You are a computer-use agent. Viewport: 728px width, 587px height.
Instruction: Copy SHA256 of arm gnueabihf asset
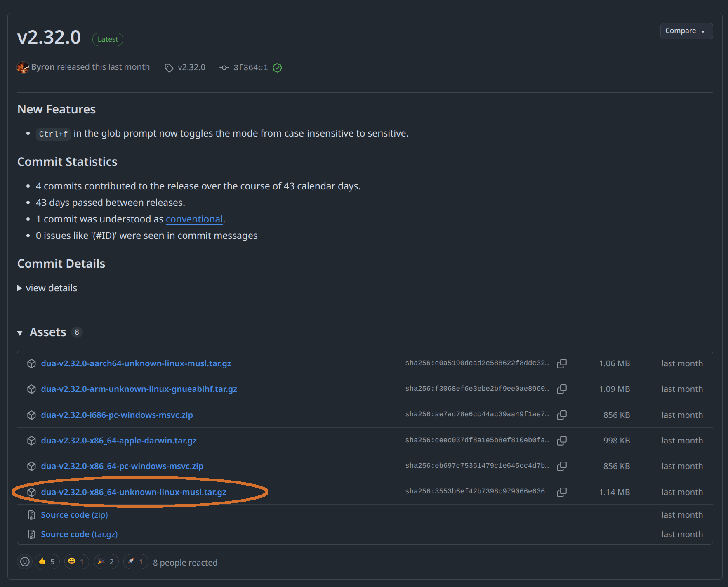tap(561, 389)
